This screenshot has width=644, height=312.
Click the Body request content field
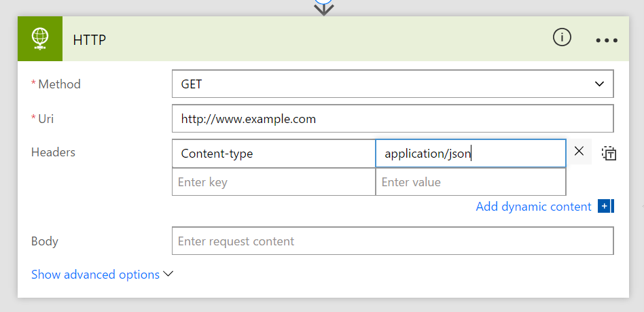point(393,241)
